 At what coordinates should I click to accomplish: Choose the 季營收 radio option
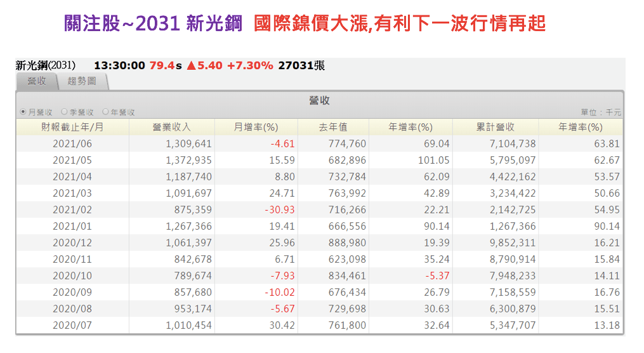64,112
